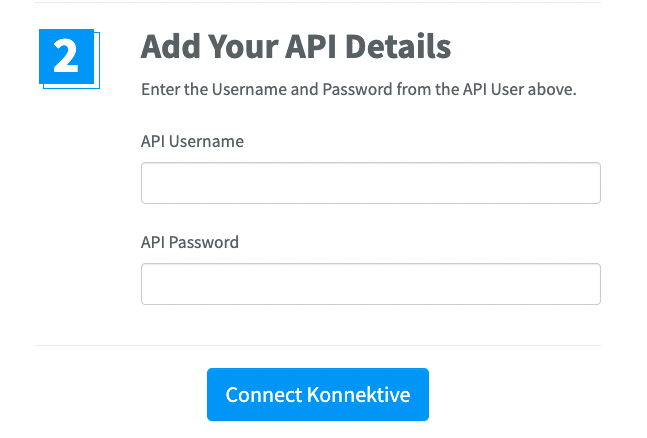The height and width of the screenshot is (438, 647).
Task: Click the word "Enter" starting the instruction text
Action: [x=161, y=90]
